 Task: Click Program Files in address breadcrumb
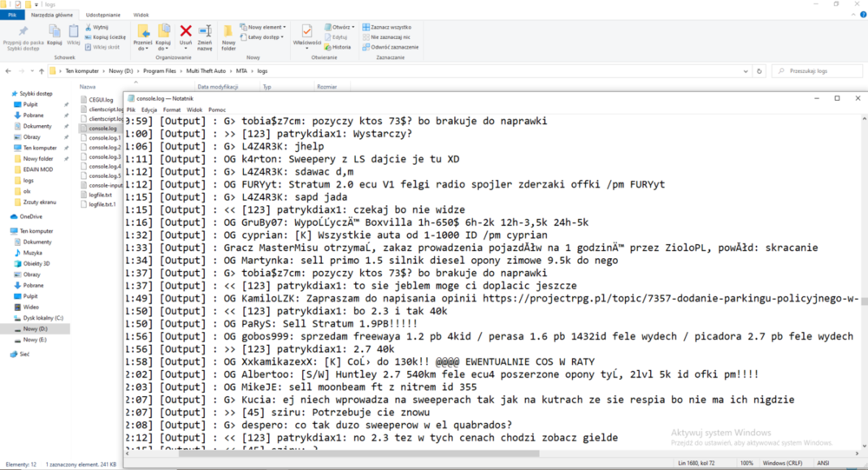pyautogui.click(x=160, y=71)
